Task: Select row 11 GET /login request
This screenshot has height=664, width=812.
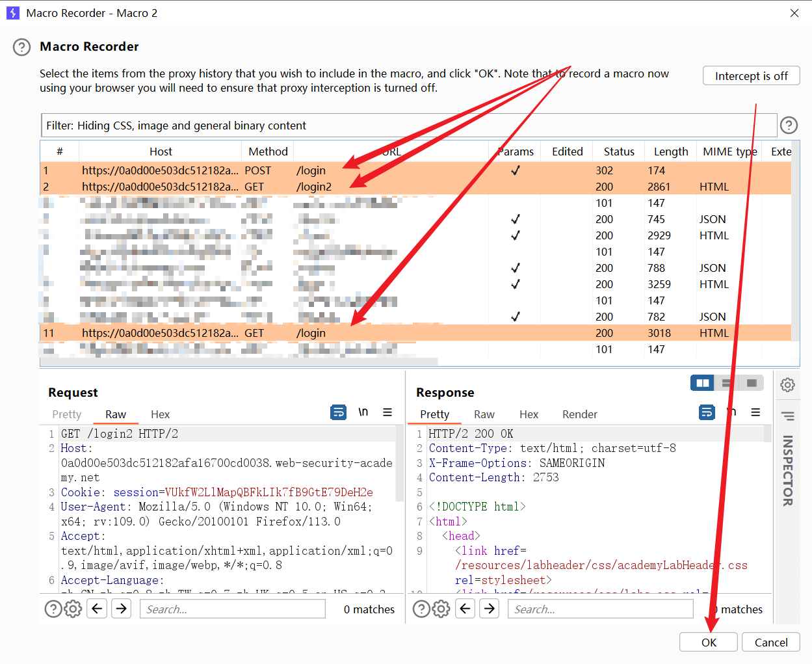Action: point(311,333)
